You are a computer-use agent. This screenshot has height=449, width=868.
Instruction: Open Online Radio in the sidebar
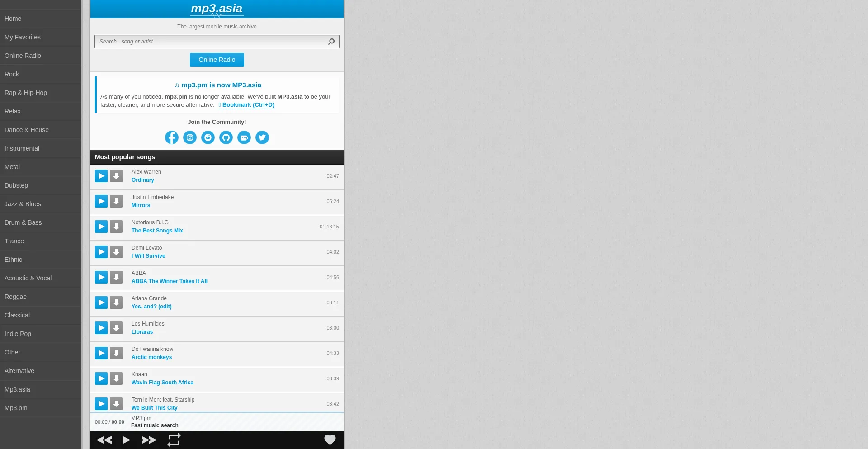(x=41, y=56)
